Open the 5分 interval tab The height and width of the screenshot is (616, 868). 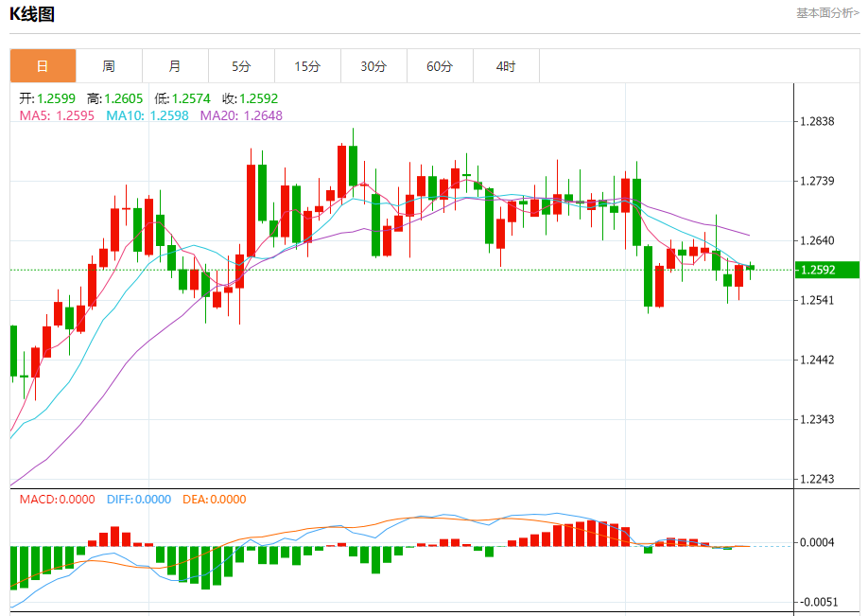241,66
